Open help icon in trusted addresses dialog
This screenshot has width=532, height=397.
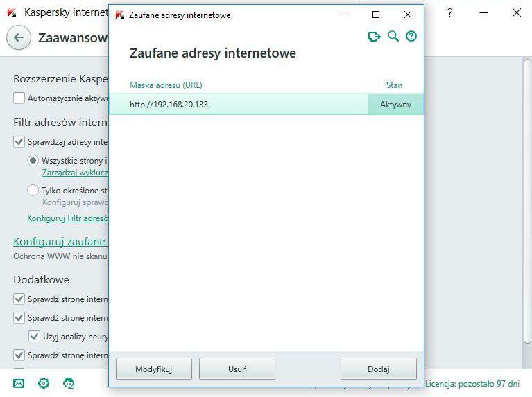click(411, 36)
